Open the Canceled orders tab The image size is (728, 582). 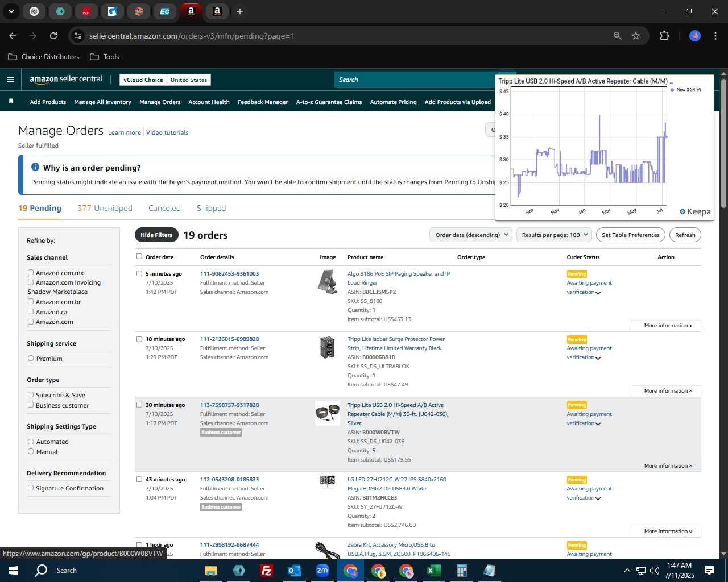point(164,208)
